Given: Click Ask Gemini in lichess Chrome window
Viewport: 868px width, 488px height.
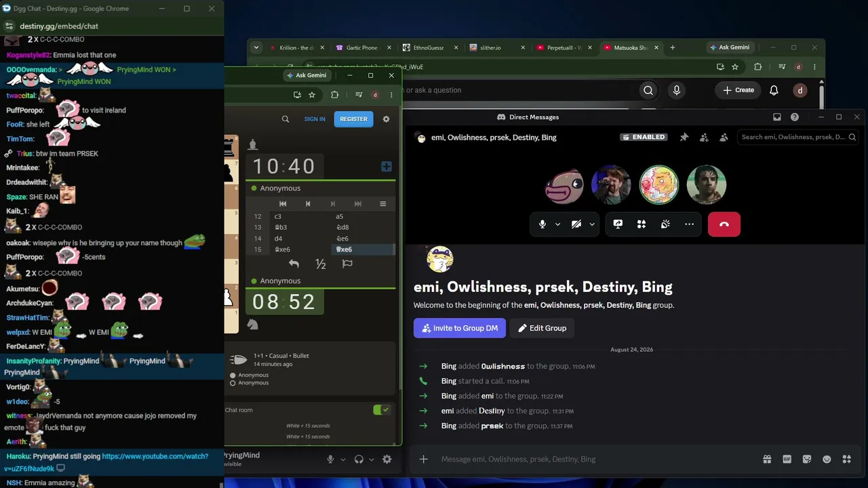Looking at the screenshot, I should click(x=307, y=75).
